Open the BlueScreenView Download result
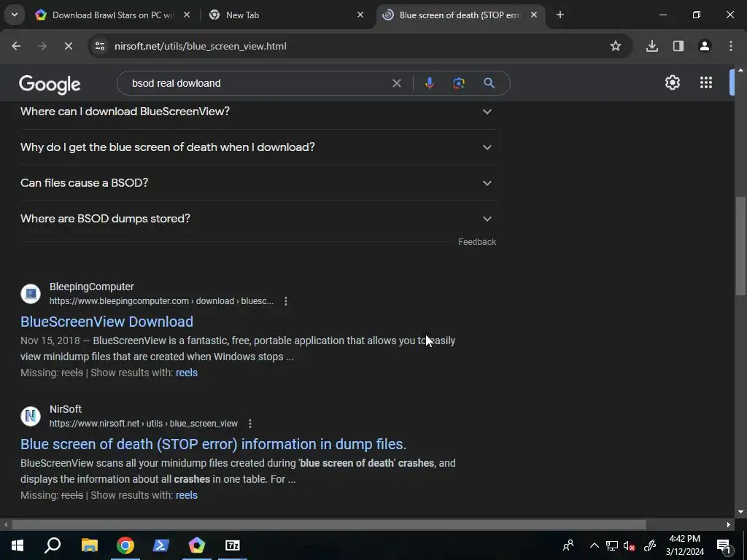This screenshot has height=560, width=747. pos(107,322)
